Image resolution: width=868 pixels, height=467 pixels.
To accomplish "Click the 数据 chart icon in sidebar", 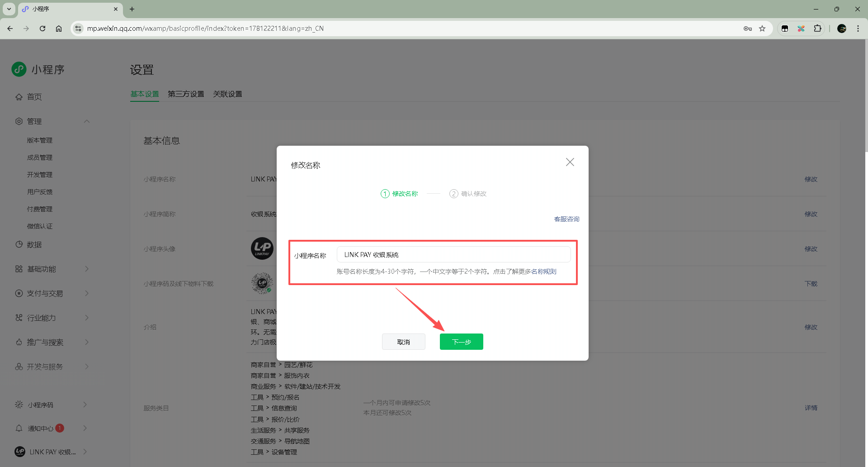I will point(19,244).
